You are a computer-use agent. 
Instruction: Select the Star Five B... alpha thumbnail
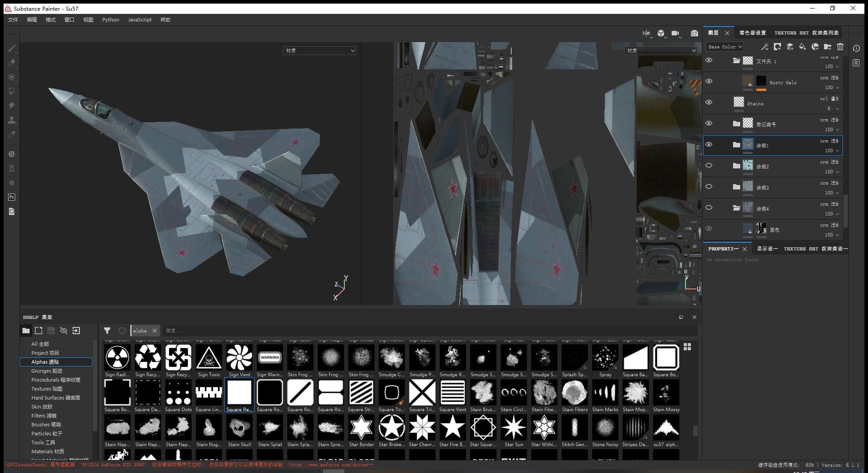click(453, 427)
